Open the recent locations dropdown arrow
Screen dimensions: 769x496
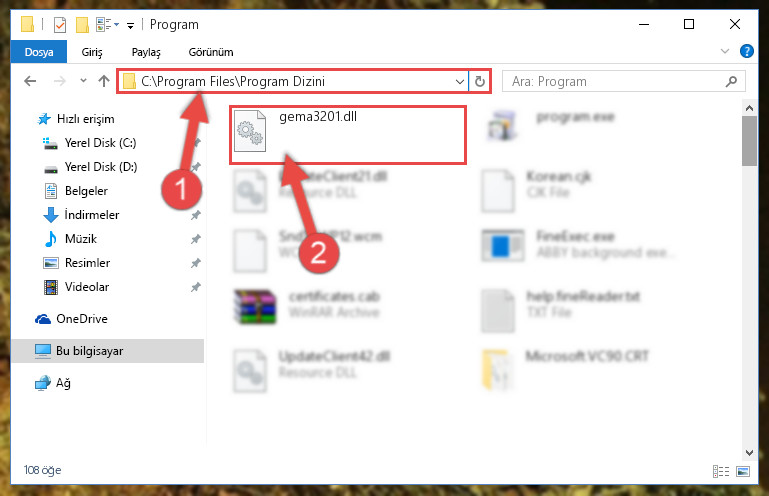click(x=83, y=81)
